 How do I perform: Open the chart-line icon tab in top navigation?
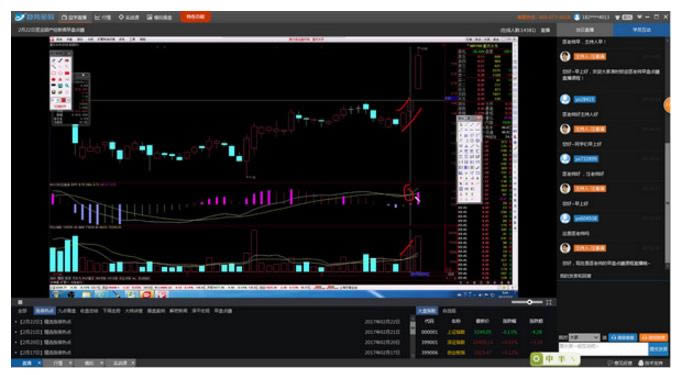click(103, 17)
